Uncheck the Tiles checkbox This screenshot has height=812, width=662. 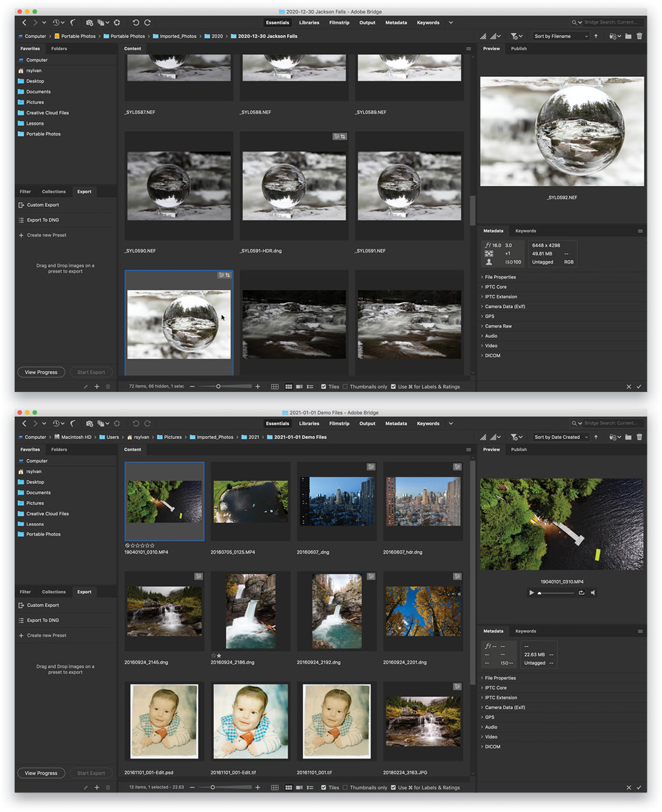pyautogui.click(x=323, y=386)
